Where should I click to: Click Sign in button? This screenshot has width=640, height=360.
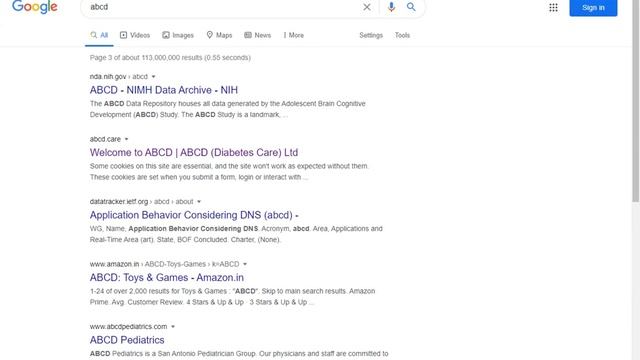pyautogui.click(x=593, y=8)
